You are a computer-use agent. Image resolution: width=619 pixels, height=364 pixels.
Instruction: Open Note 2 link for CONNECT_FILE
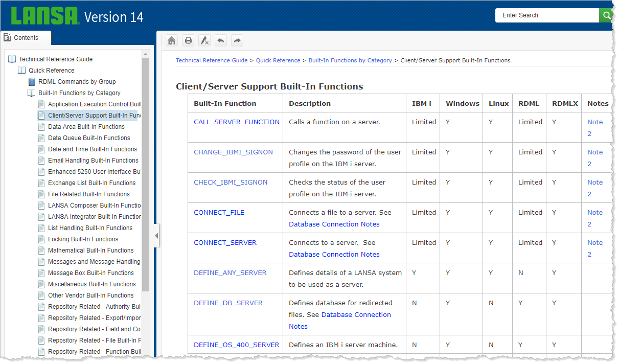coord(595,218)
